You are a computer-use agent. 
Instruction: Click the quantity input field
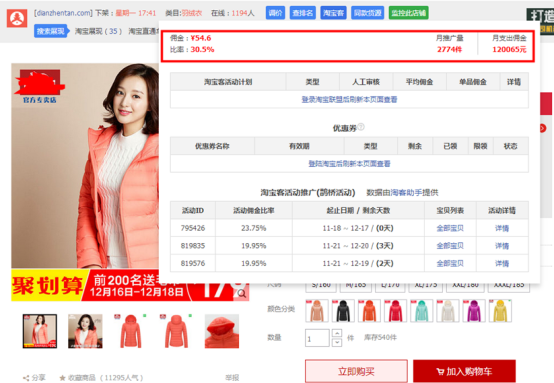[x=317, y=338]
